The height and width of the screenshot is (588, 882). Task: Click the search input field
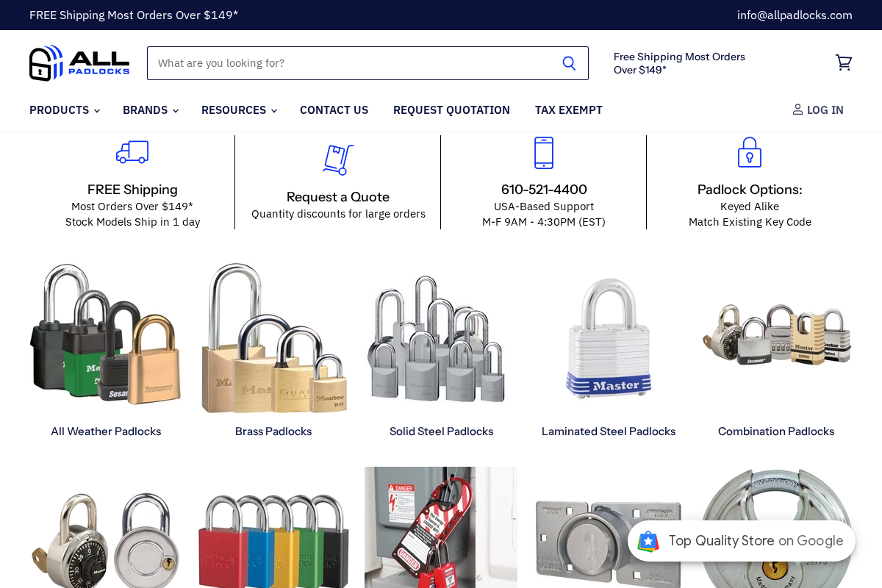(345, 63)
